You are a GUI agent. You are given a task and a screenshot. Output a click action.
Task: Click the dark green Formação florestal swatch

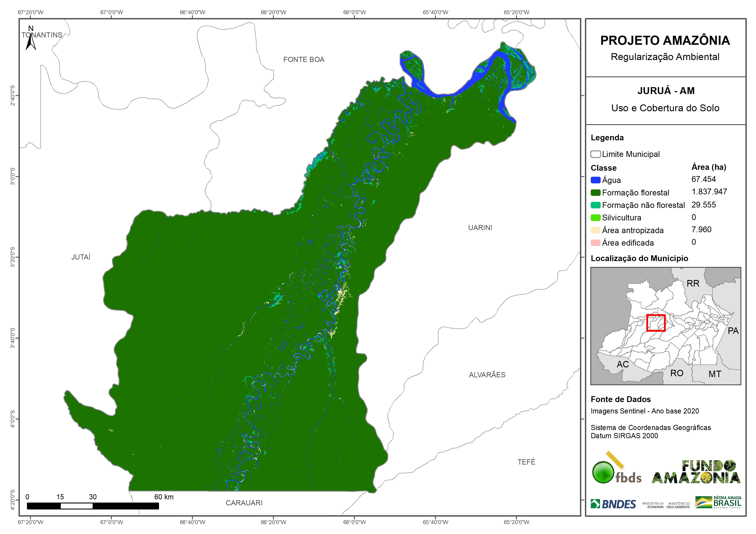(x=595, y=192)
